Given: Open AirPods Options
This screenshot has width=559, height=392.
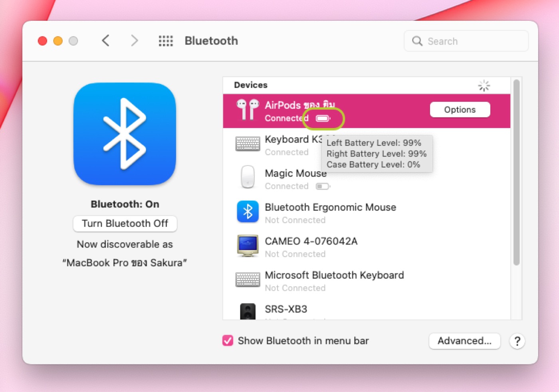Looking at the screenshot, I should [x=460, y=110].
